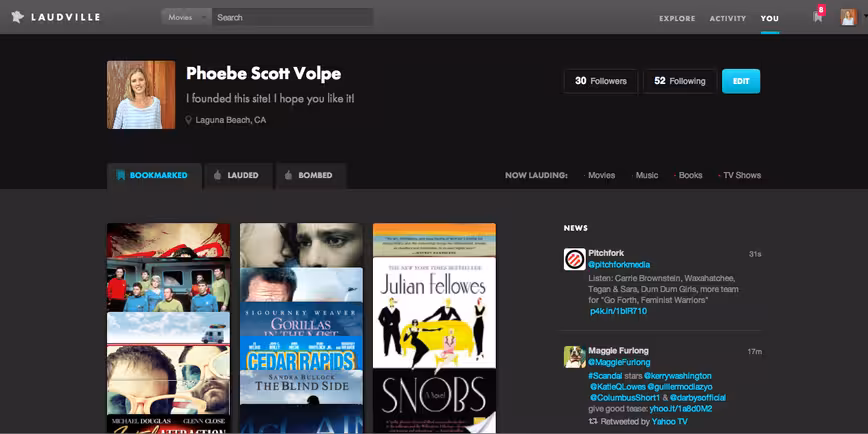This screenshot has width=868, height=434.
Task: Filter Now Lauding by Music
Action: pos(647,175)
